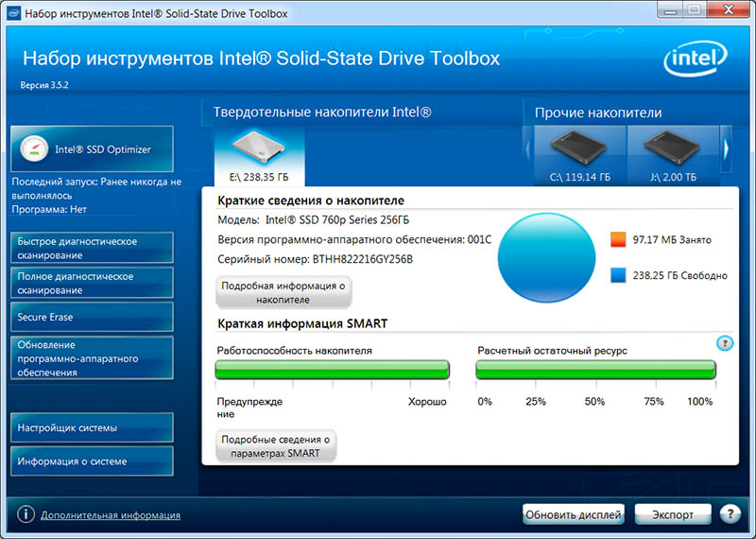Image resolution: width=756 pixels, height=539 pixels.
Task: Open help via the bottom question mark icon
Action: pyautogui.click(x=730, y=513)
